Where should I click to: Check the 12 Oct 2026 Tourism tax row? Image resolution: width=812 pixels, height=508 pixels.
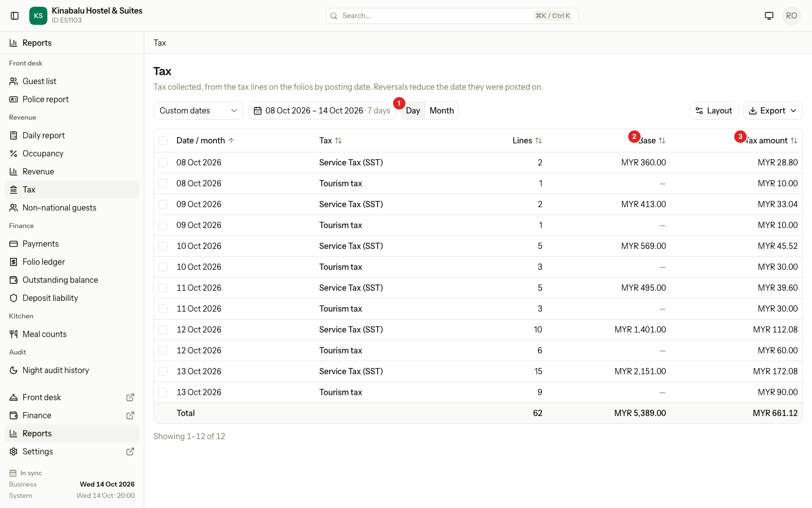point(163,351)
